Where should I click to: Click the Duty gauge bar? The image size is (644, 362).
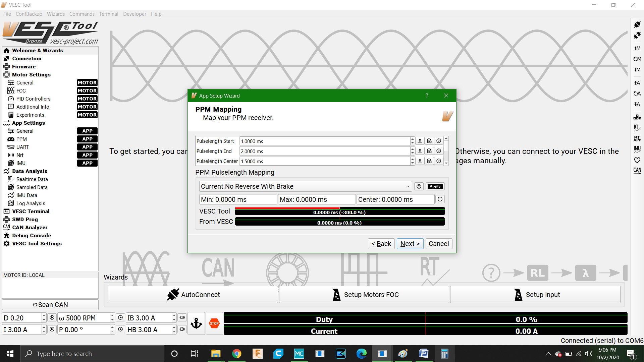tap(426, 318)
